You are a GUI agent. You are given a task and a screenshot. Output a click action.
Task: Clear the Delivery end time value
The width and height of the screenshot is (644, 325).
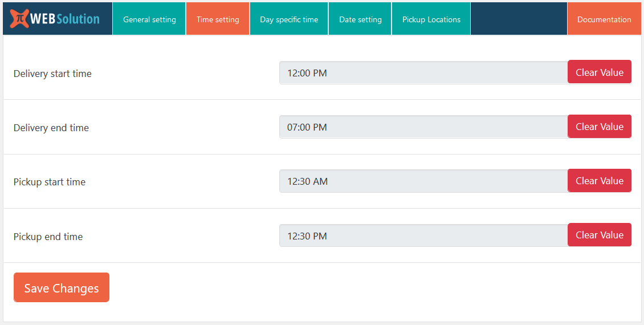pyautogui.click(x=600, y=127)
